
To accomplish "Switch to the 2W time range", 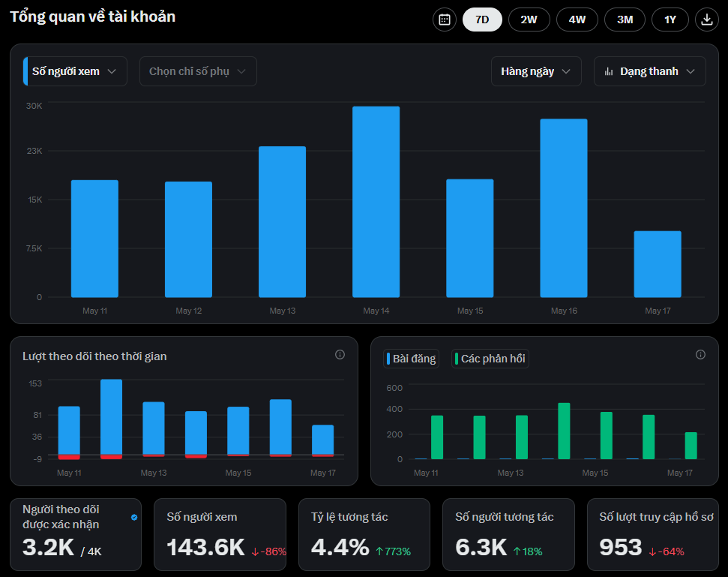I will [529, 20].
